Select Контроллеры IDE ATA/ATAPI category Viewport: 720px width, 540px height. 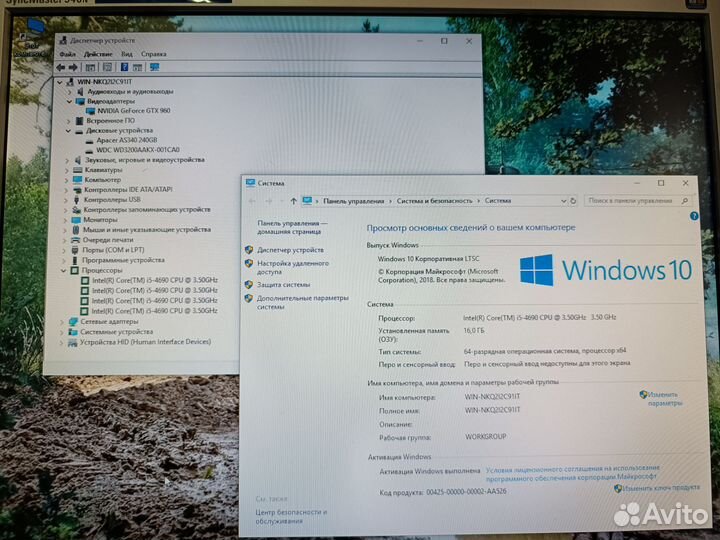[x=128, y=189]
